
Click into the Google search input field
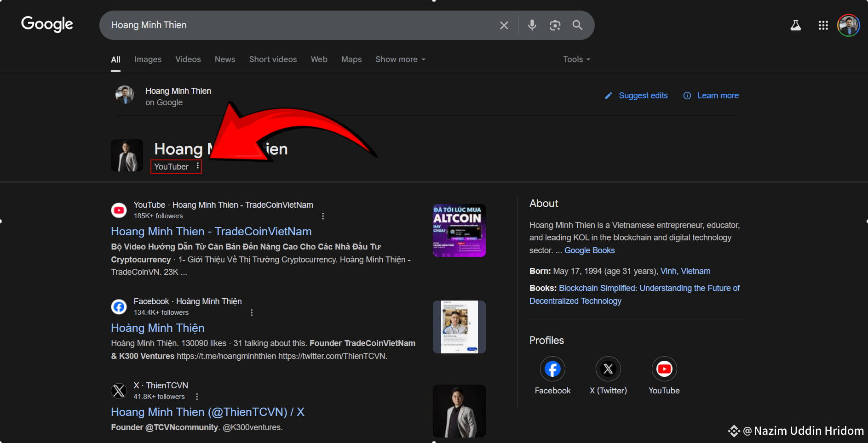coord(299,25)
